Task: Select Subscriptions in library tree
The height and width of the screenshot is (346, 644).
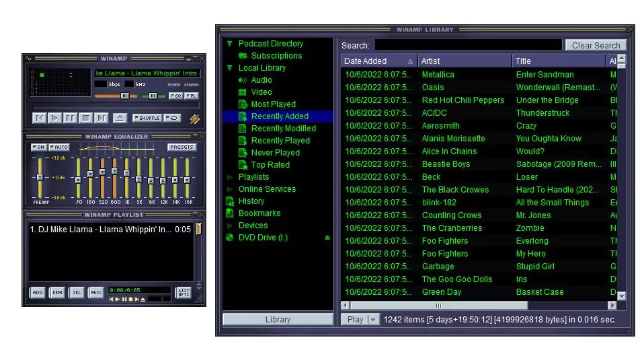Action: pyautogui.click(x=276, y=56)
